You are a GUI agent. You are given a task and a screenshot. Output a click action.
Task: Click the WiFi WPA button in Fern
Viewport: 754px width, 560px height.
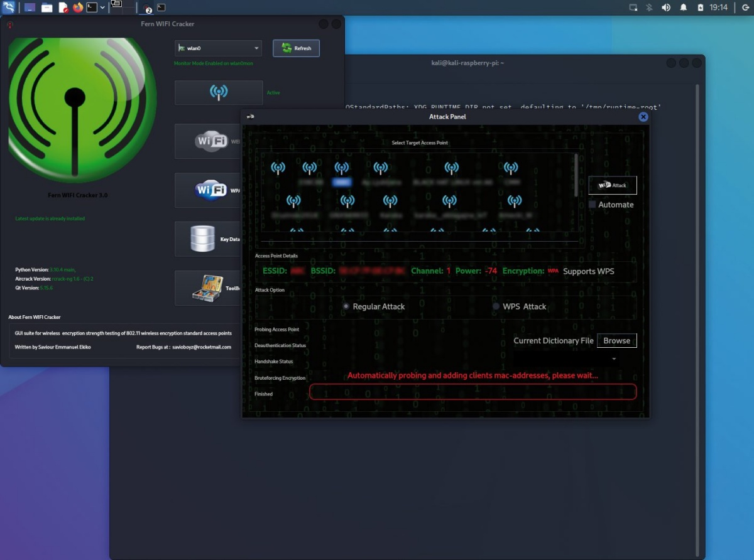tap(209, 190)
